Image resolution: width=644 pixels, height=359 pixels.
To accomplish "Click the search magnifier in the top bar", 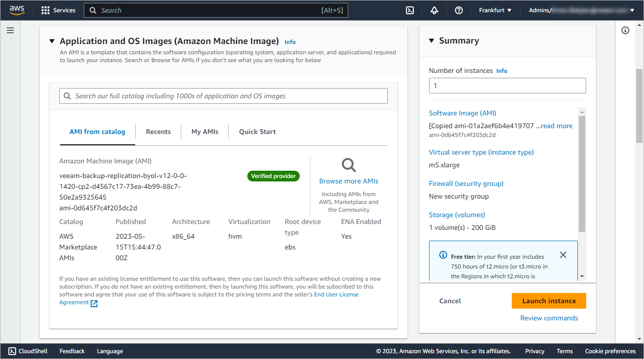I will (93, 10).
